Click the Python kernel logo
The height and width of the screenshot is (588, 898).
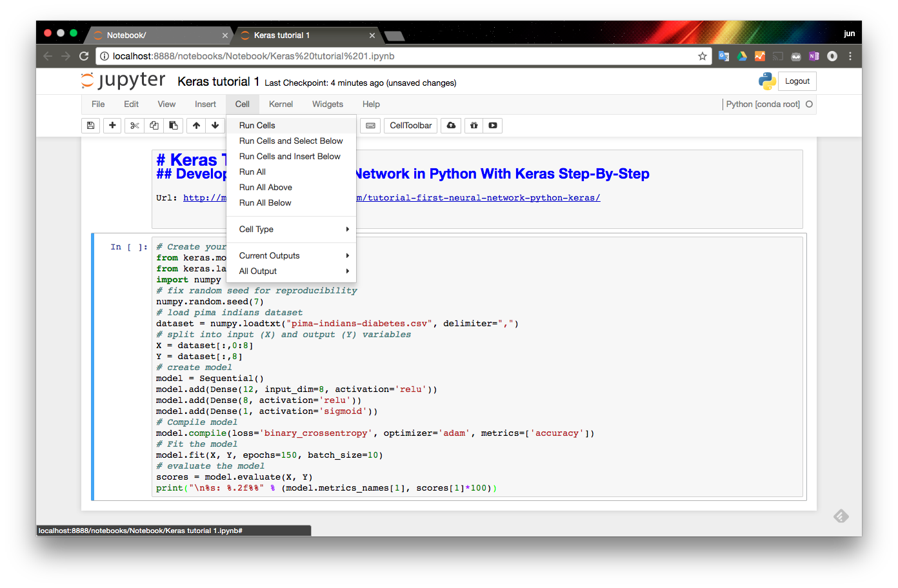[x=767, y=81]
